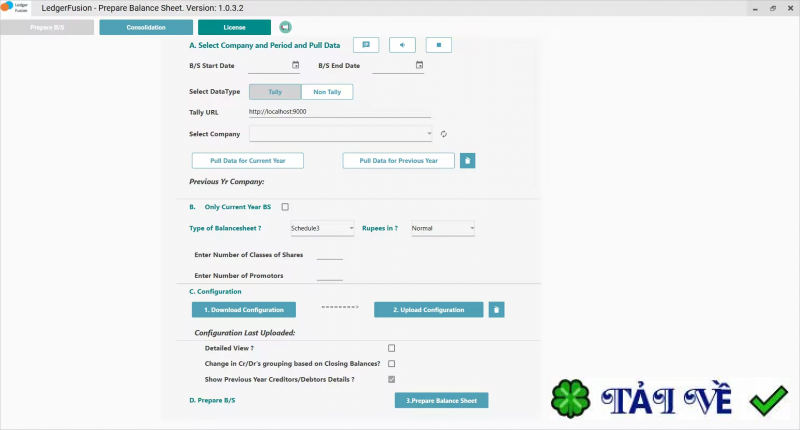The image size is (800, 430).
Task: Click Number of Classes of Shares field
Action: click(x=330, y=255)
